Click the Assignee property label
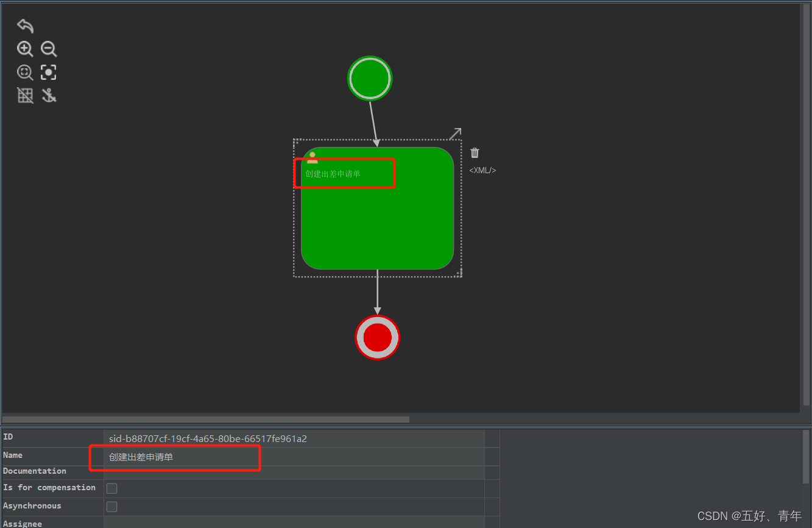Image resolution: width=812 pixels, height=528 pixels. [23, 524]
